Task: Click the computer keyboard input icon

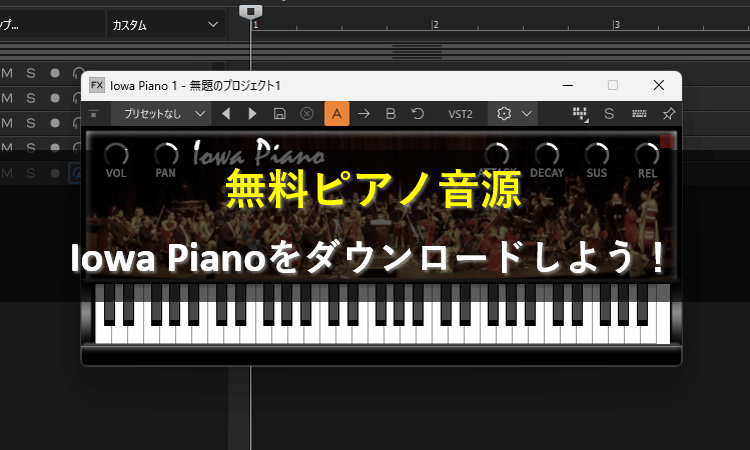Action: coord(638,114)
